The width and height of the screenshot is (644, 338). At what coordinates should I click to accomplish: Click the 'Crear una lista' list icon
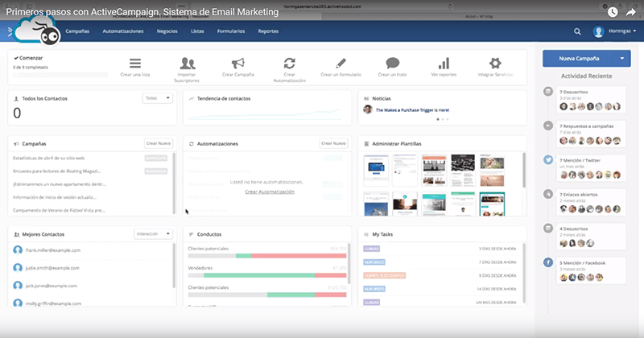point(135,64)
